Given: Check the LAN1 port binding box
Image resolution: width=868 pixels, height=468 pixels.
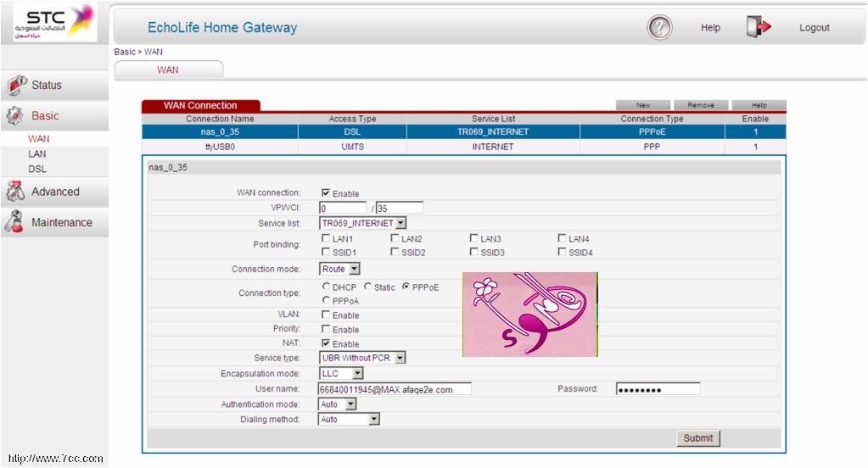Looking at the screenshot, I should [x=326, y=238].
